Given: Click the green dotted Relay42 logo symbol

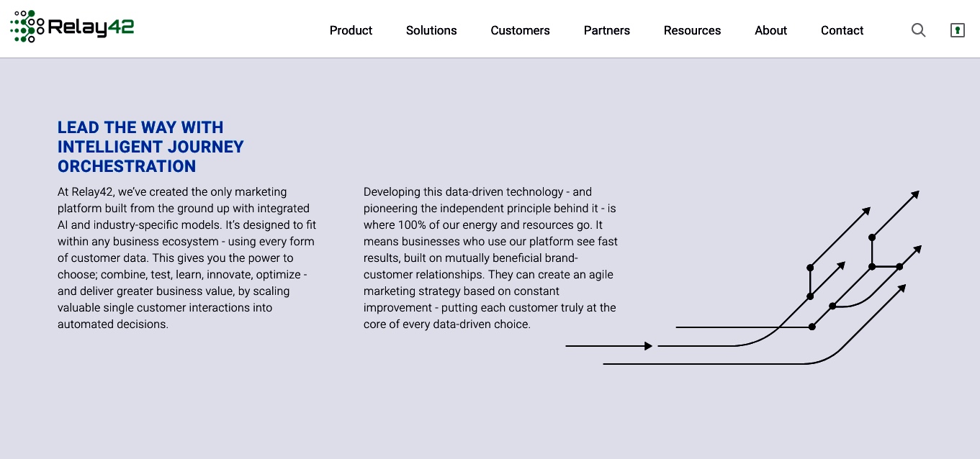Looking at the screenshot, I should 27,27.
